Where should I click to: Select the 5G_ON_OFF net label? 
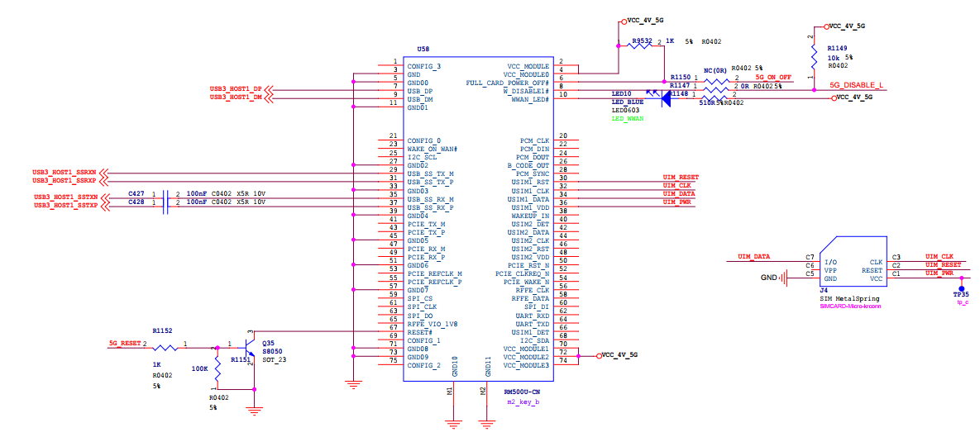point(773,77)
